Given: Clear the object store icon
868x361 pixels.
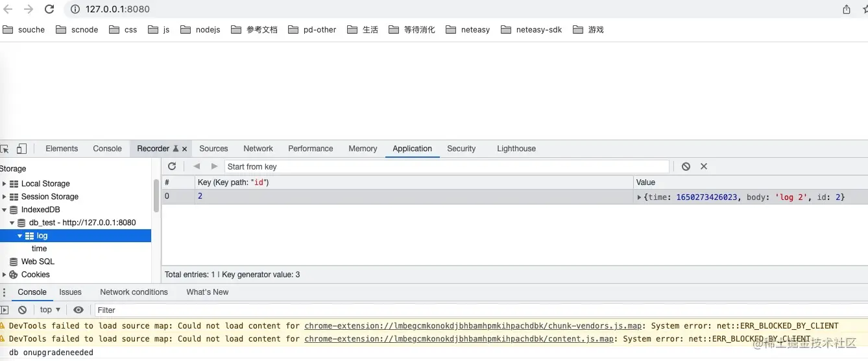Looking at the screenshot, I should [686, 166].
